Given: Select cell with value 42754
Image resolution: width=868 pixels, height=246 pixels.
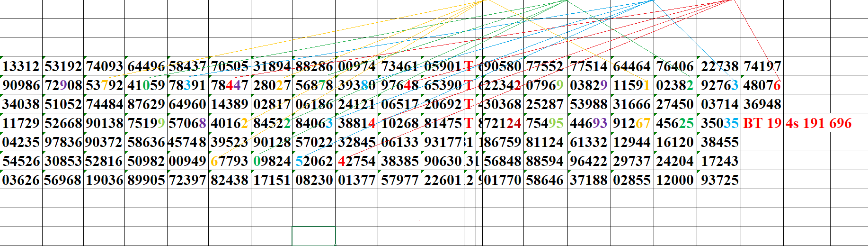Looking at the screenshot, I should pos(356,161).
